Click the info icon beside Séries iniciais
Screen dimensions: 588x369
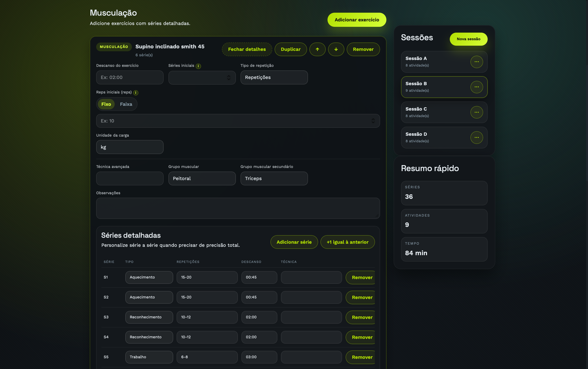pyautogui.click(x=198, y=66)
